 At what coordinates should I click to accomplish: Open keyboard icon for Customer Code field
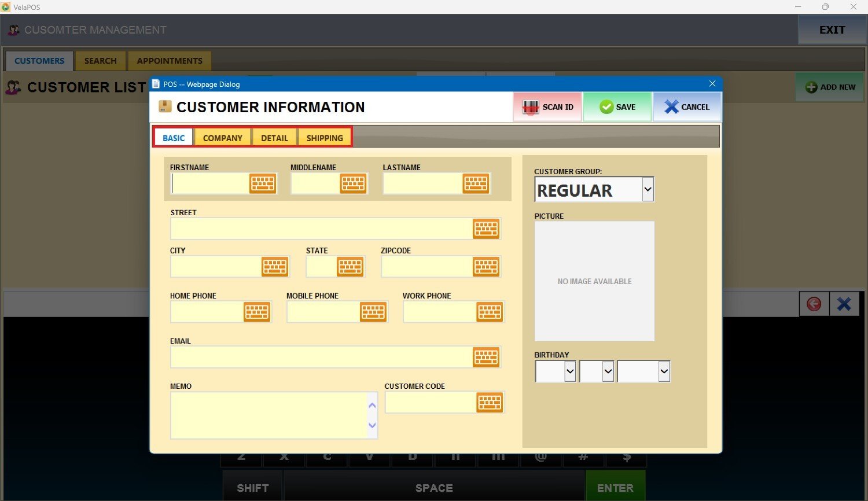coord(490,403)
